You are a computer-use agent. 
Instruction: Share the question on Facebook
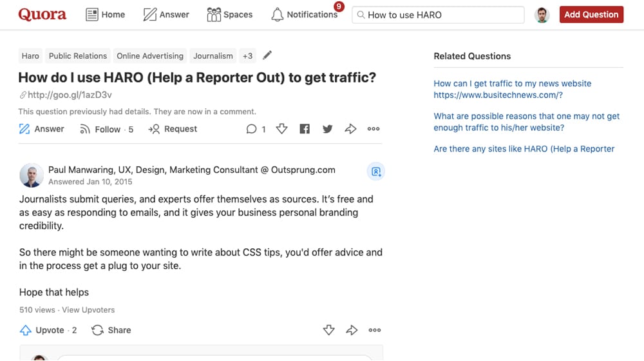305,129
